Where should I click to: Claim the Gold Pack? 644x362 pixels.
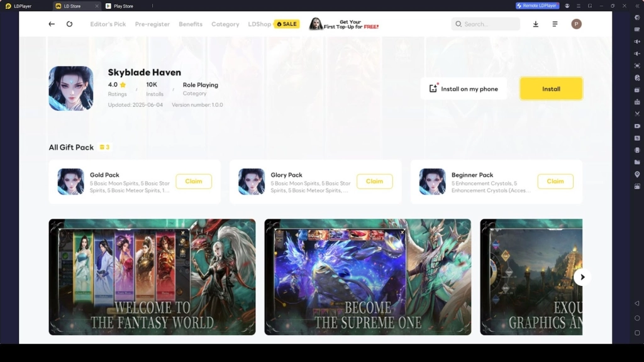point(194,182)
